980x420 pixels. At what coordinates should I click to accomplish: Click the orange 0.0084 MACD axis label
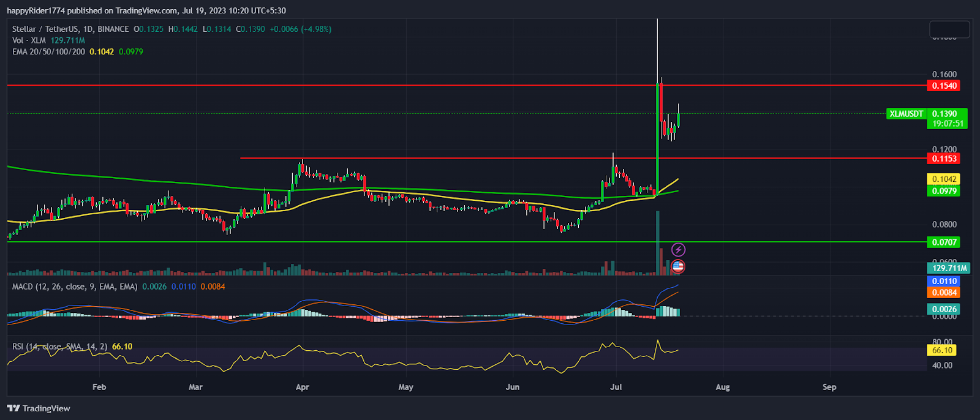click(x=944, y=293)
